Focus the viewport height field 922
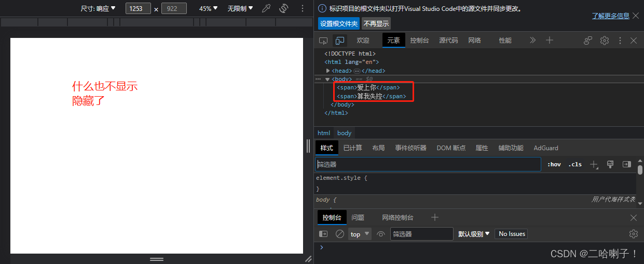This screenshot has height=264, width=644. (174, 9)
